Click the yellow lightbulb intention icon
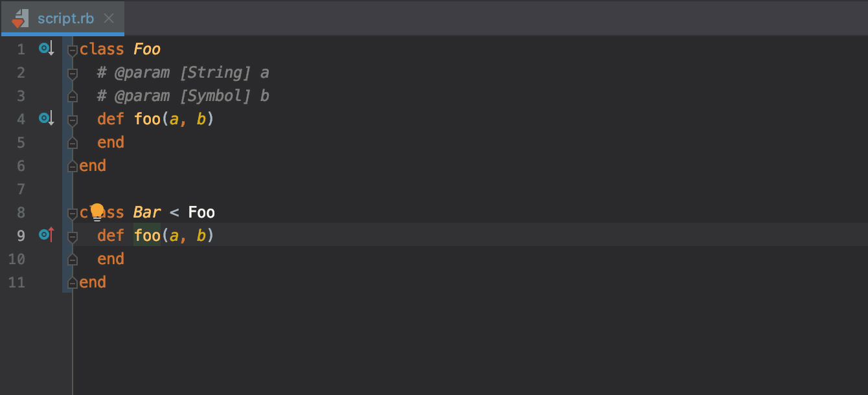 coord(97,211)
